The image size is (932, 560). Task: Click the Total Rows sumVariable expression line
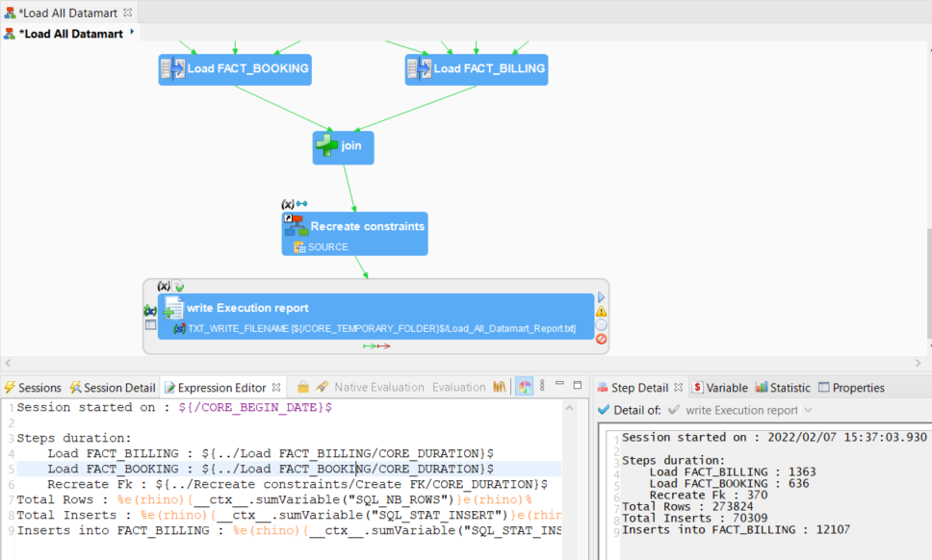[x=274, y=500]
